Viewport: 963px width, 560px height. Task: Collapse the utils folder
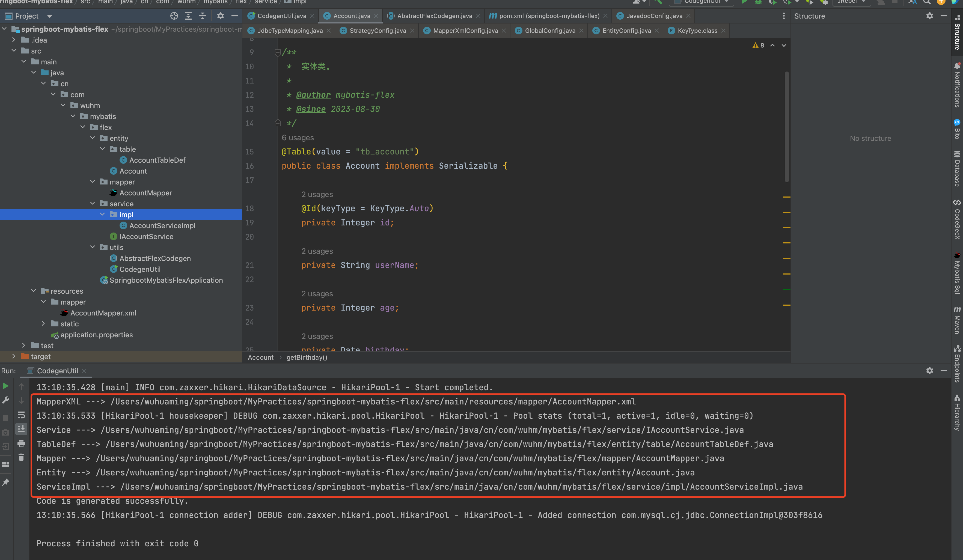pyautogui.click(x=93, y=247)
